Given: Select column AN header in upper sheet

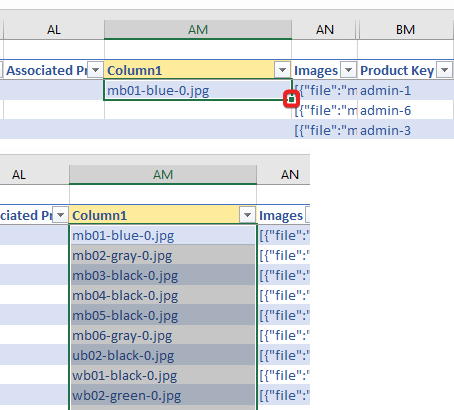Looking at the screenshot, I should tap(325, 30).
